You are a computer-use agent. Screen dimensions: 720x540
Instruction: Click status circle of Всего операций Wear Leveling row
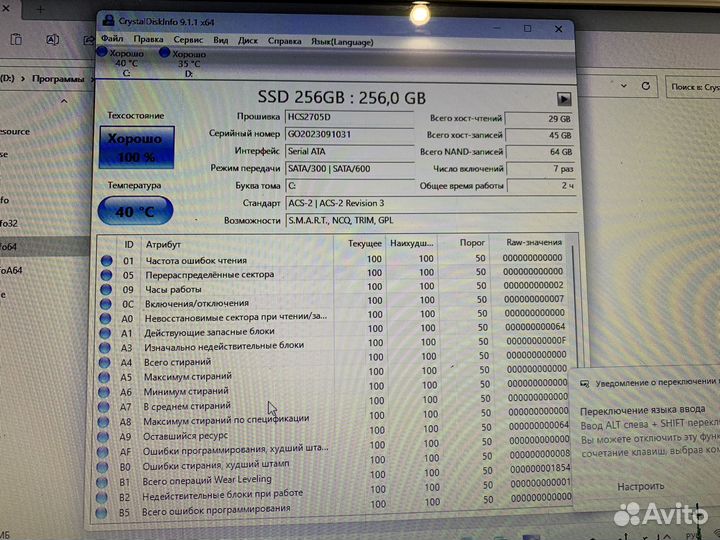coord(102,482)
